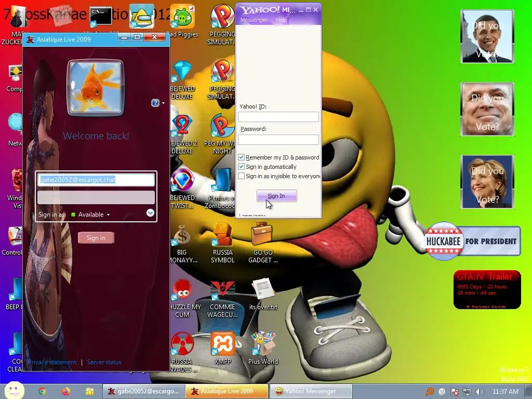Click the Obama Did you Vote gadget
The height and width of the screenshot is (399, 532).
(487, 36)
